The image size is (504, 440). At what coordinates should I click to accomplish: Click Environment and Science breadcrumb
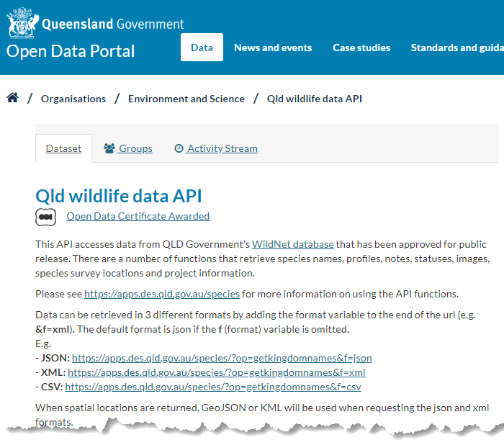(x=186, y=99)
